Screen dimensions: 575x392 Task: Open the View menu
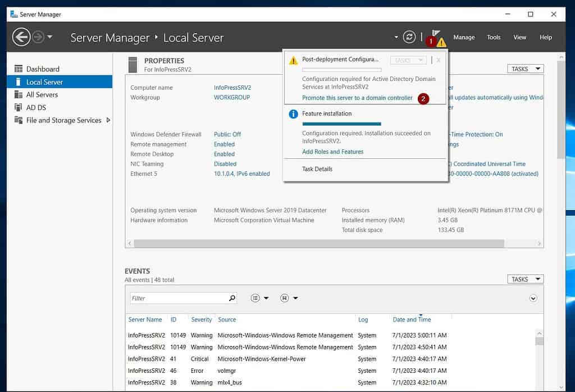[519, 37]
